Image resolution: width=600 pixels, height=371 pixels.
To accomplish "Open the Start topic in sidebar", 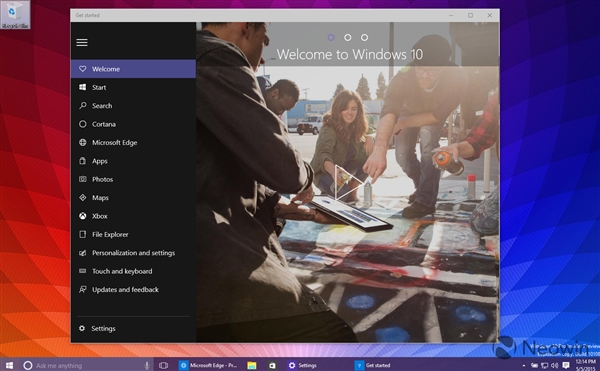I will 133,87.
